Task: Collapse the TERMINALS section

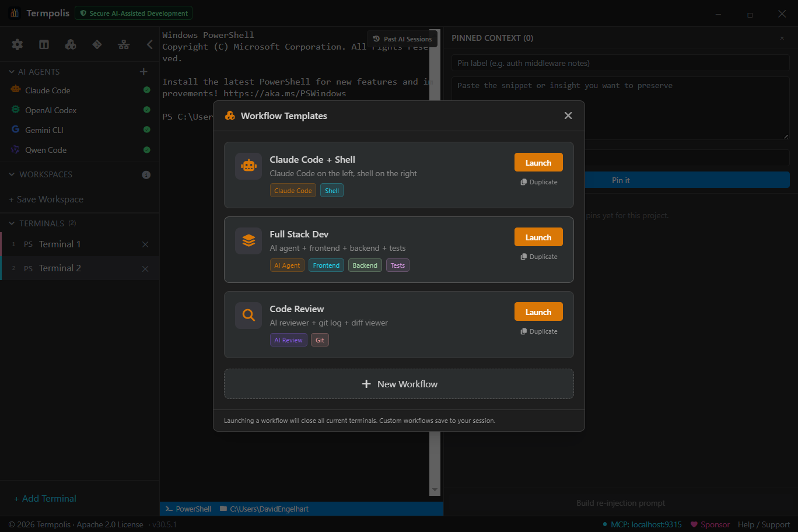Action: [12, 223]
